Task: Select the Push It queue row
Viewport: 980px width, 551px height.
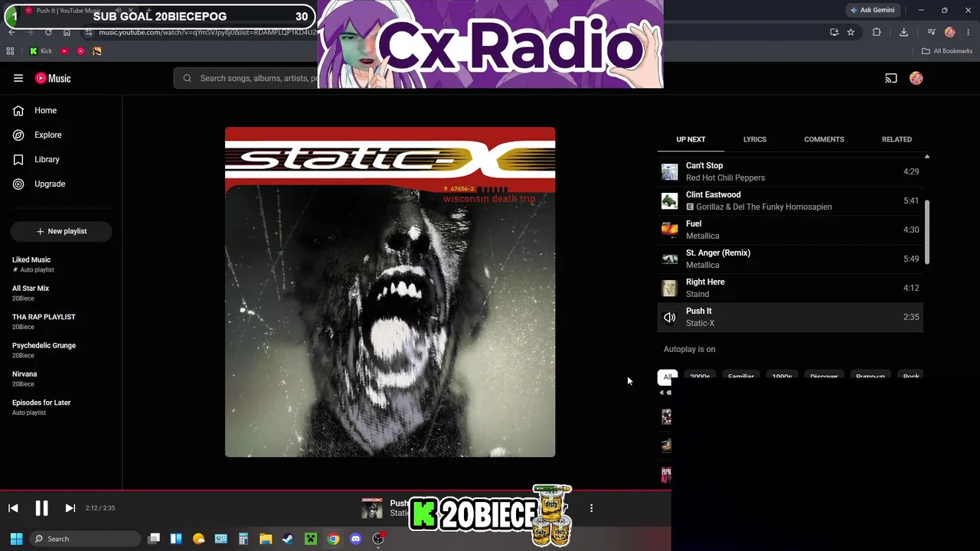Action: 790,317
